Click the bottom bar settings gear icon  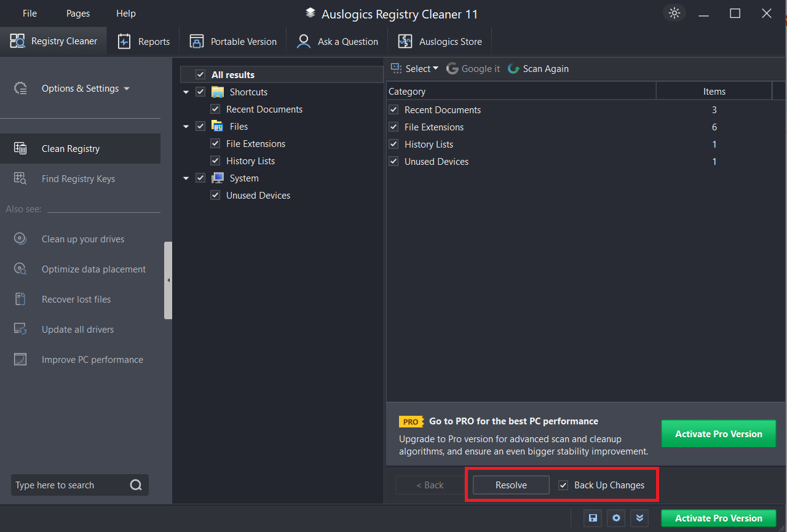(616, 518)
